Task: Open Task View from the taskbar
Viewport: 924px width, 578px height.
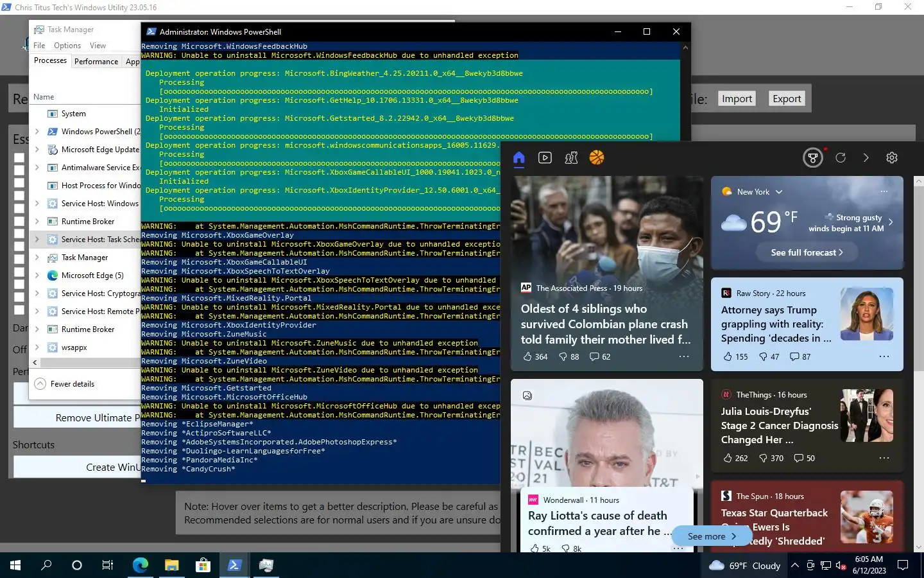Action: point(108,565)
